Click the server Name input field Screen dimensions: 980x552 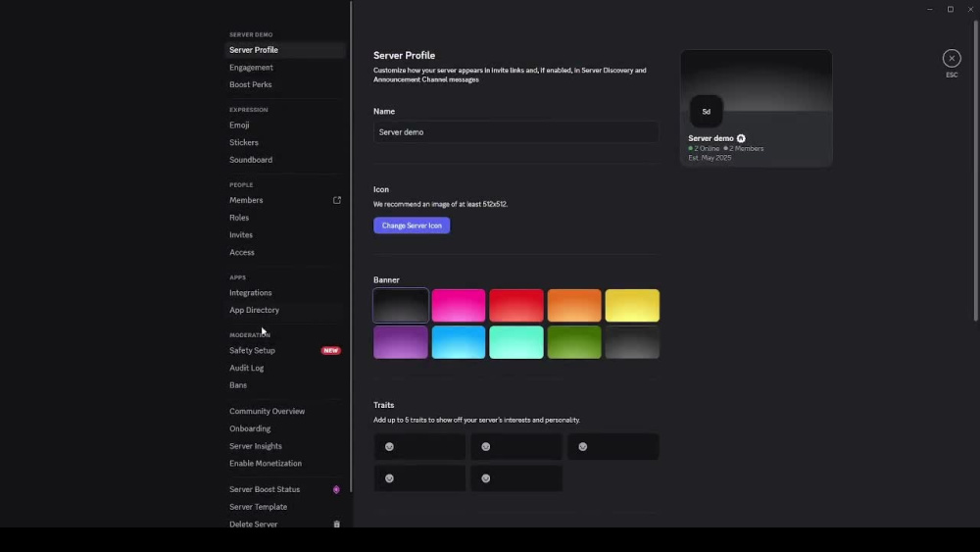point(515,132)
